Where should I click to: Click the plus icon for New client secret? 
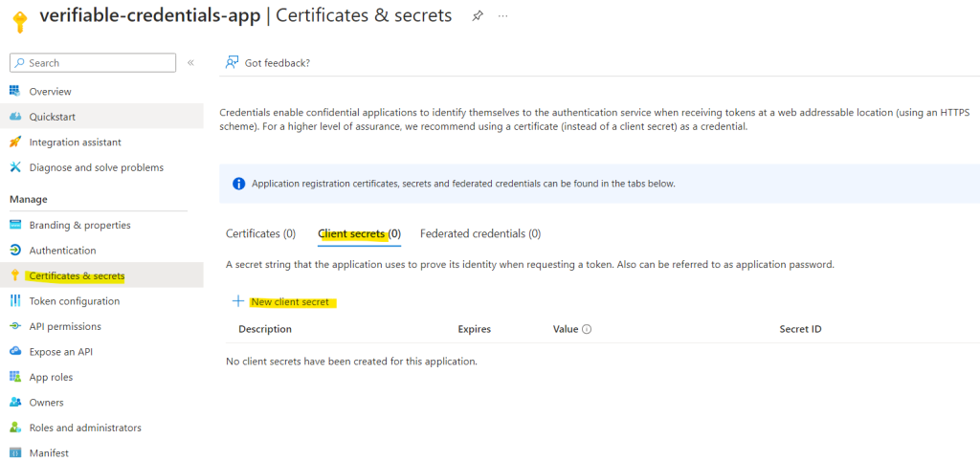click(237, 301)
